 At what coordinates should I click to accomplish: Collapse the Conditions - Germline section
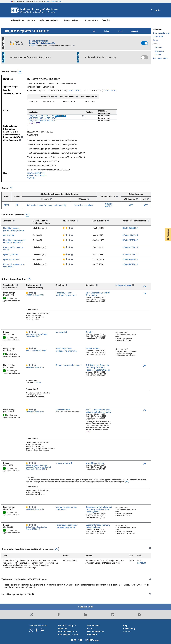pyautogui.click(x=27, y=214)
